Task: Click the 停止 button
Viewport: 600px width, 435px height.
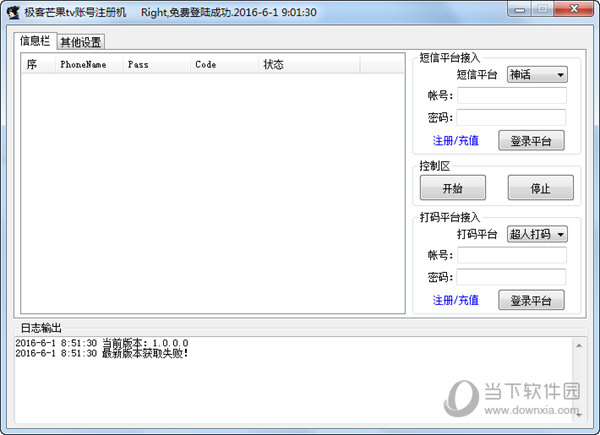Action: click(540, 188)
